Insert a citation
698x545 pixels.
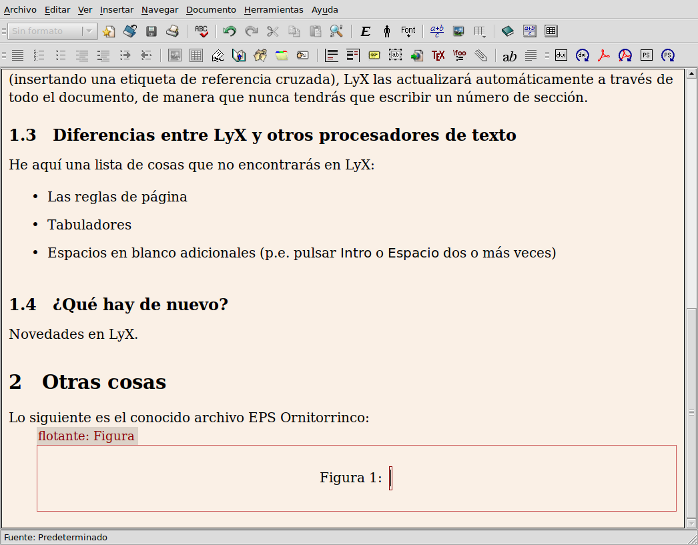(260, 56)
